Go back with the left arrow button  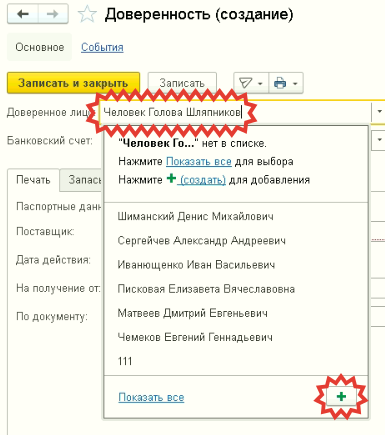coord(23,14)
